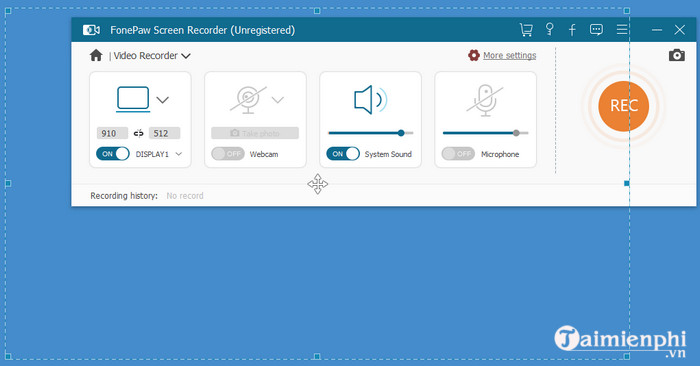This screenshot has width=700, height=366.
Task: Open the webcam options dropdown arrow
Action: [278, 100]
